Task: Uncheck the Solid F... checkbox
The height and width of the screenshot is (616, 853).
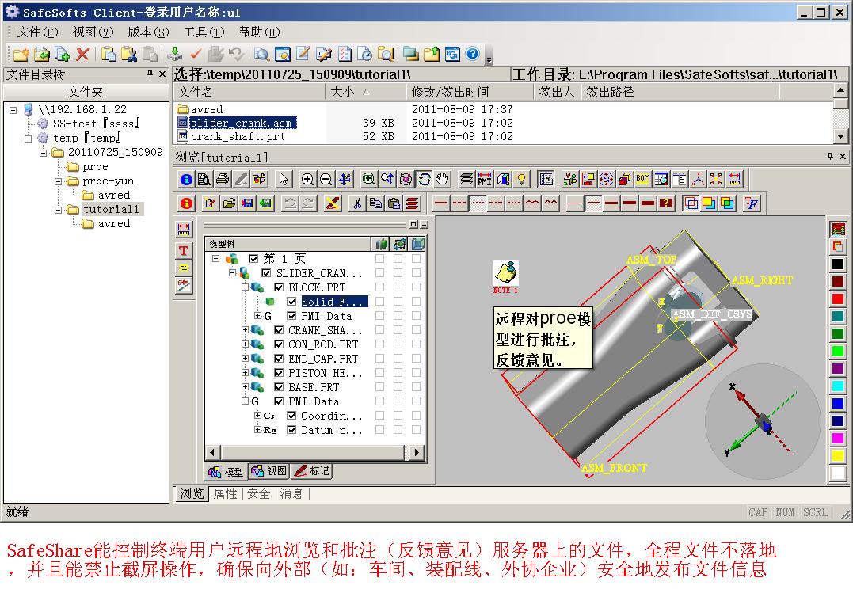Action: [x=291, y=301]
